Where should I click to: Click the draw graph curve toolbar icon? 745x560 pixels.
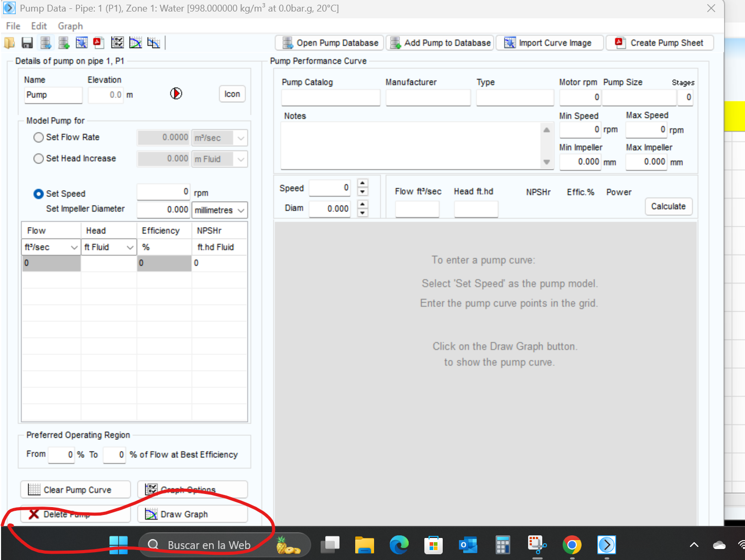(x=135, y=43)
